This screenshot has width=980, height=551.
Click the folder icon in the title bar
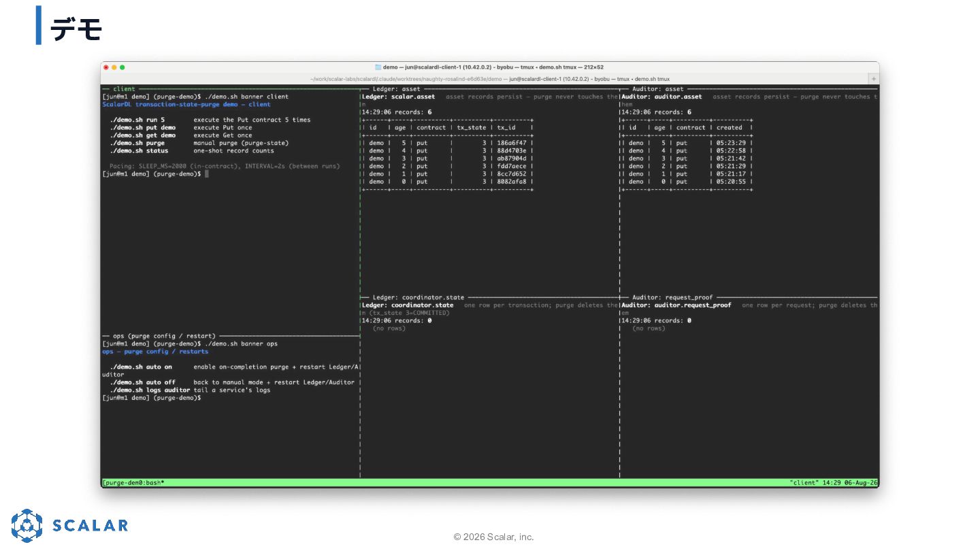coord(378,67)
